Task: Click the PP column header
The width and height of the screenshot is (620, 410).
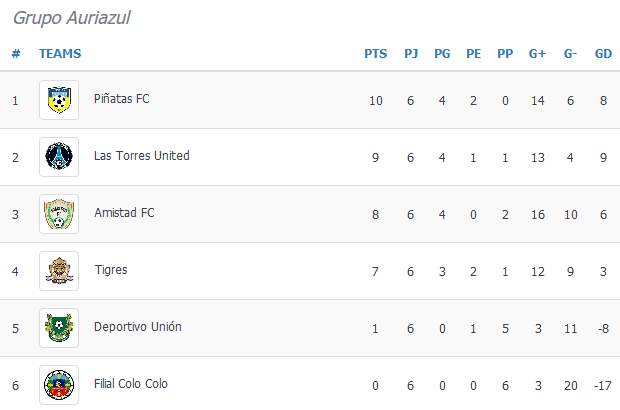Action: 505,53
